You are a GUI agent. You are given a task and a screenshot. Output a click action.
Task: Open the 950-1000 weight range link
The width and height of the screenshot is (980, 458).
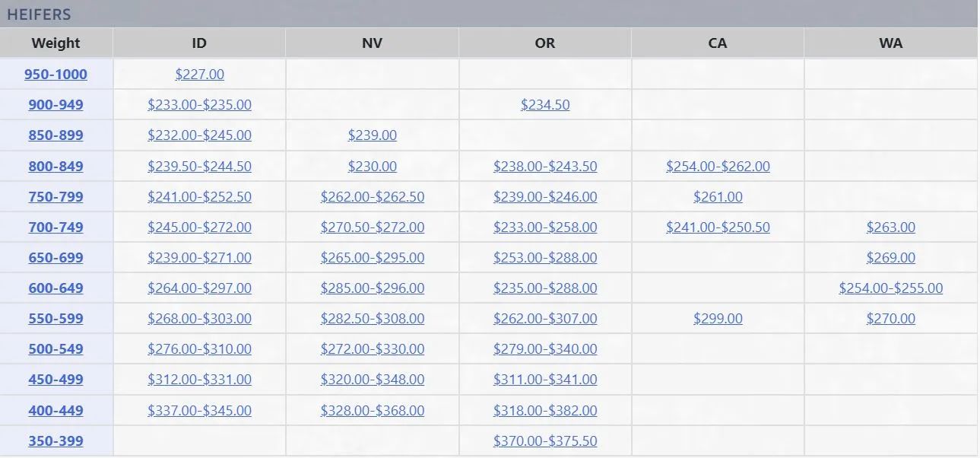[56, 75]
